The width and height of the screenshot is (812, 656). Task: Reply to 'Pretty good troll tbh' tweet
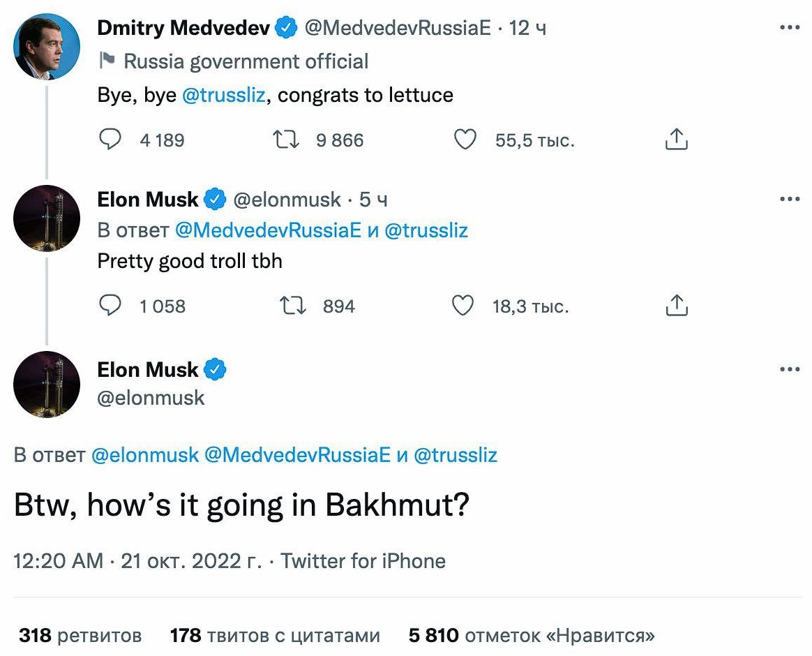pos(110,306)
